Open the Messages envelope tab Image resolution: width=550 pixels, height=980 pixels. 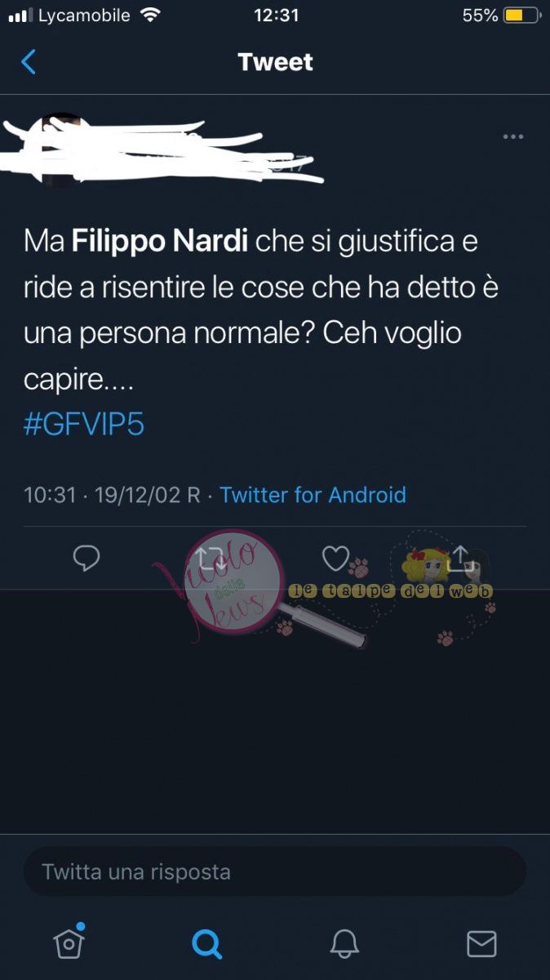[x=481, y=944]
